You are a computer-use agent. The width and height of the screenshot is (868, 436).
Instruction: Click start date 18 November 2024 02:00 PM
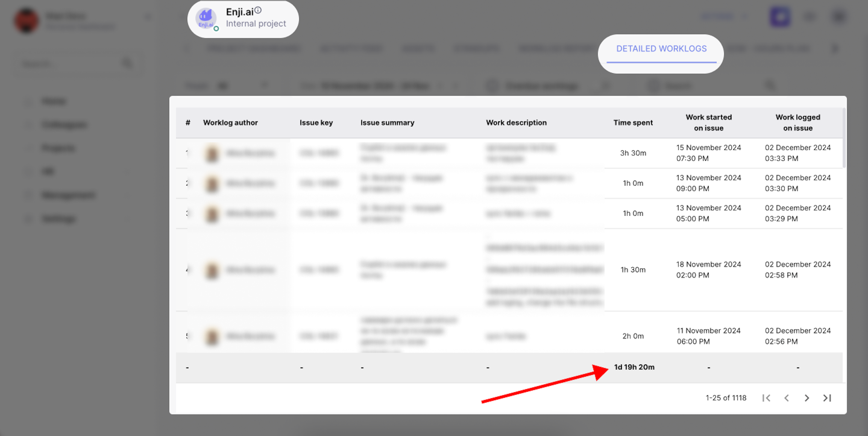point(709,270)
